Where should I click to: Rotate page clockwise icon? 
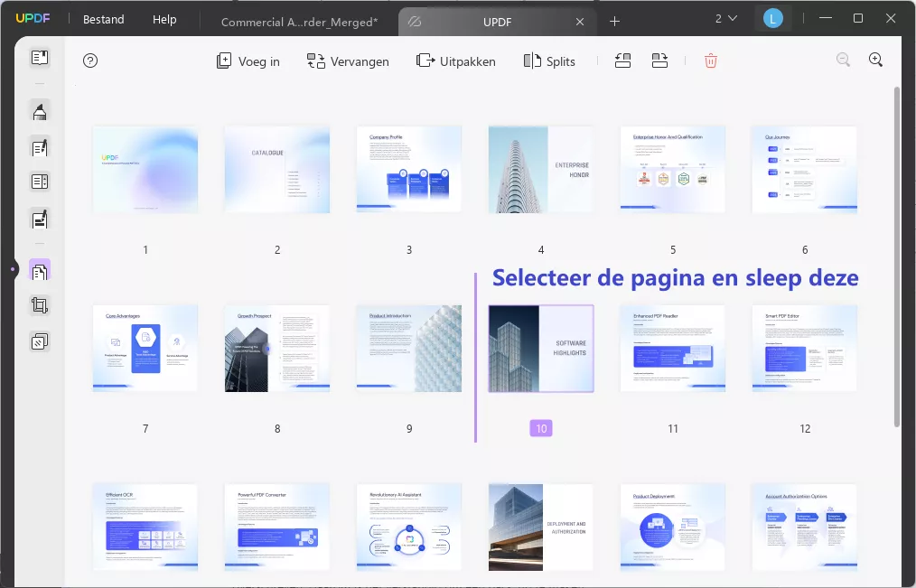pyautogui.click(x=659, y=61)
